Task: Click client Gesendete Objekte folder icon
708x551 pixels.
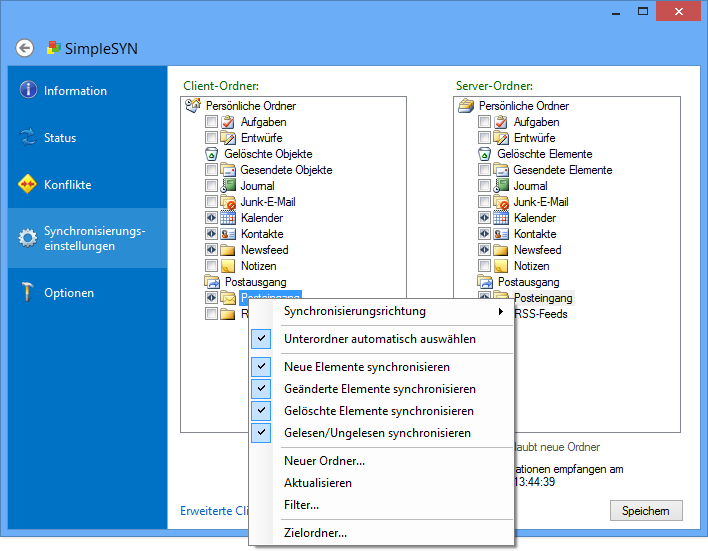Action: (x=228, y=170)
